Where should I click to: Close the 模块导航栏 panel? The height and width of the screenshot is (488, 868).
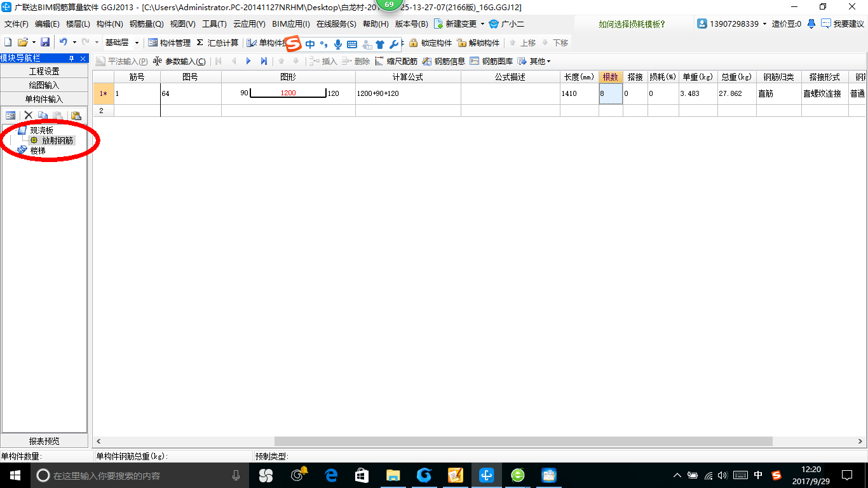tap(83, 58)
